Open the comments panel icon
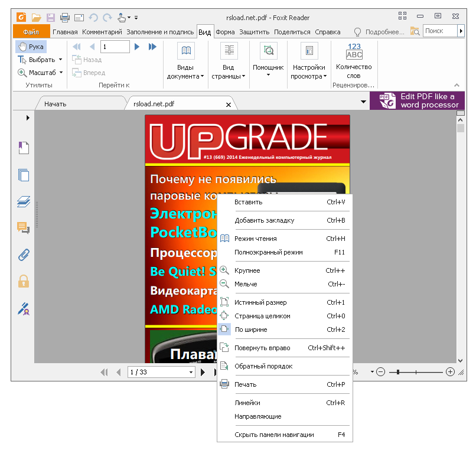Viewport: 476px width, 460px height. 23,228
